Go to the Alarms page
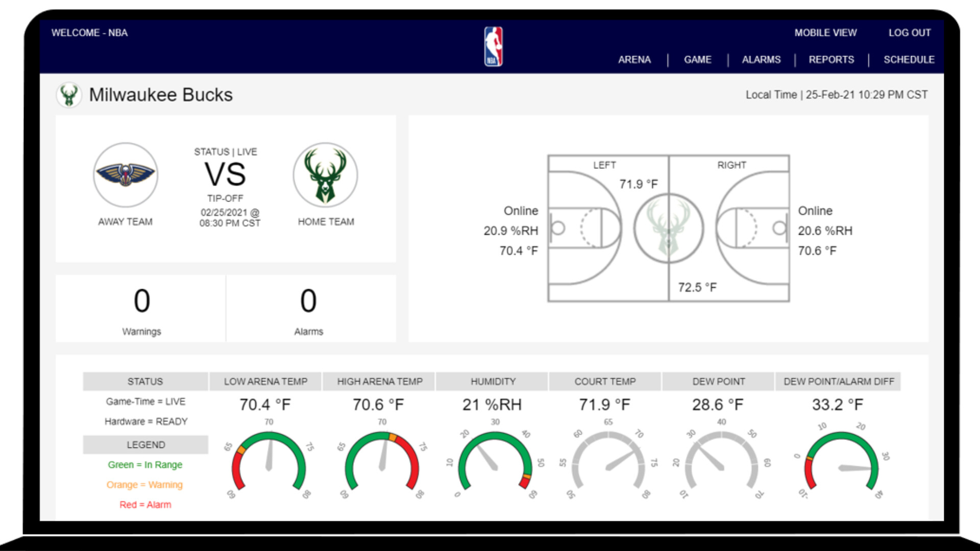This screenshot has height=551, width=980. [x=761, y=60]
